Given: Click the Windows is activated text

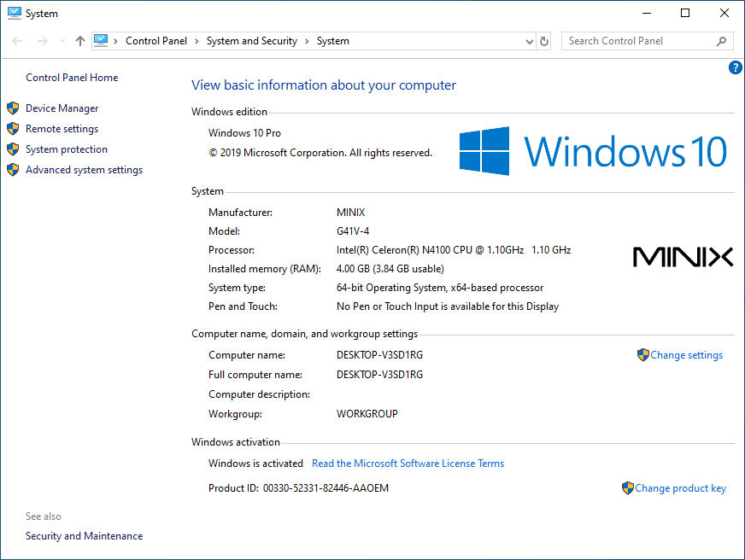Looking at the screenshot, I should tap(255, 464).
